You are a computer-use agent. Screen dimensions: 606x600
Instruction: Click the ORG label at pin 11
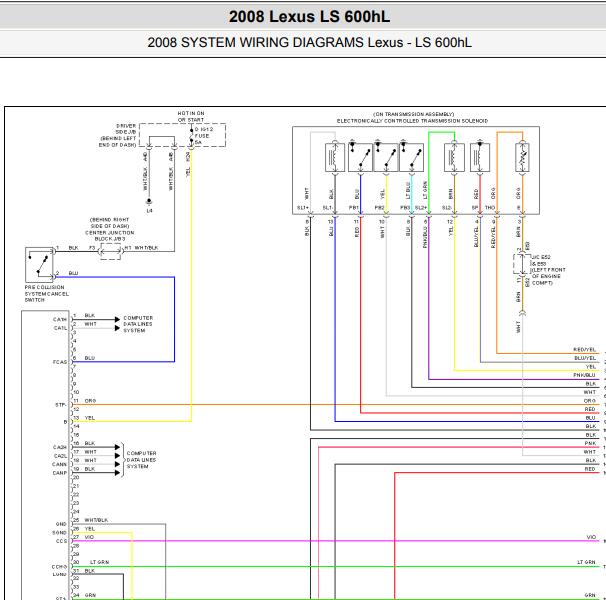(90, 401)
